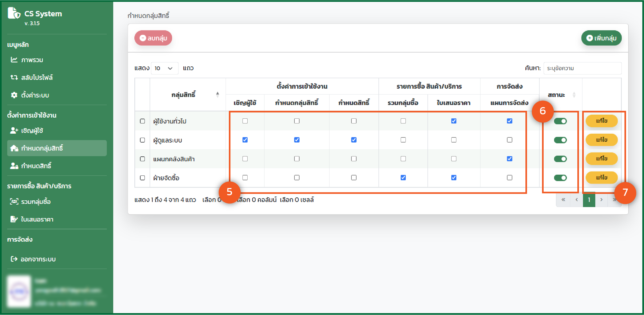Click the สลับโปรไฟล์ swap arrows icon
644x315 pixels.
[x=14, y=77]
